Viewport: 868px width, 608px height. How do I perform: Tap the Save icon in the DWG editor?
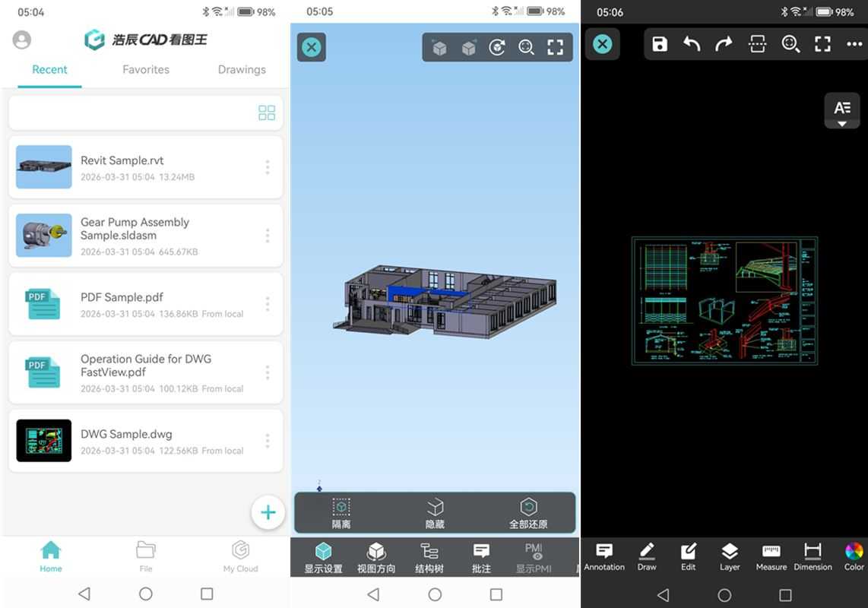tap(659, 44)
